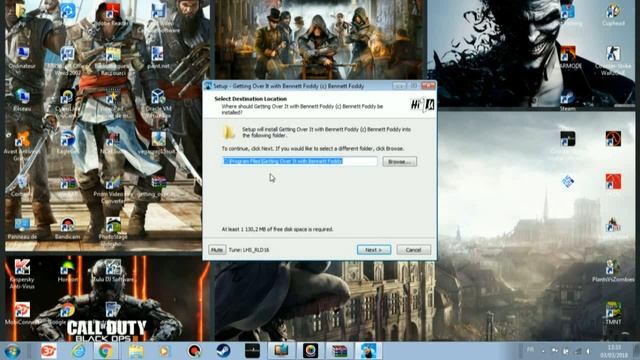Open the Réseau desktop icon

22,100
